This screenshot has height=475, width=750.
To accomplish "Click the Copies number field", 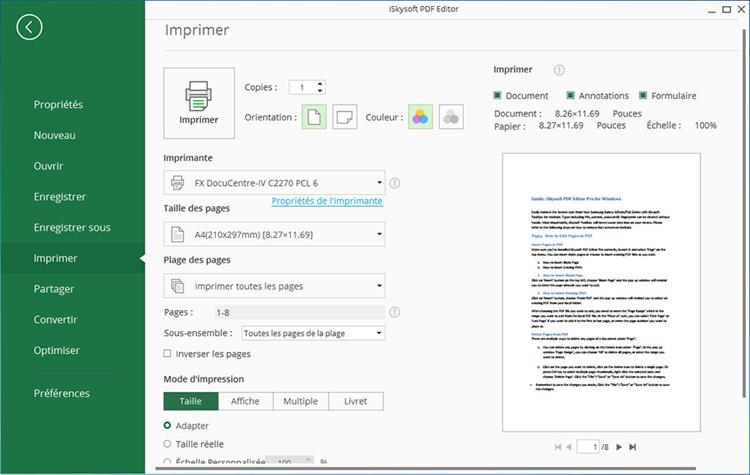I will tap(302, 87).
